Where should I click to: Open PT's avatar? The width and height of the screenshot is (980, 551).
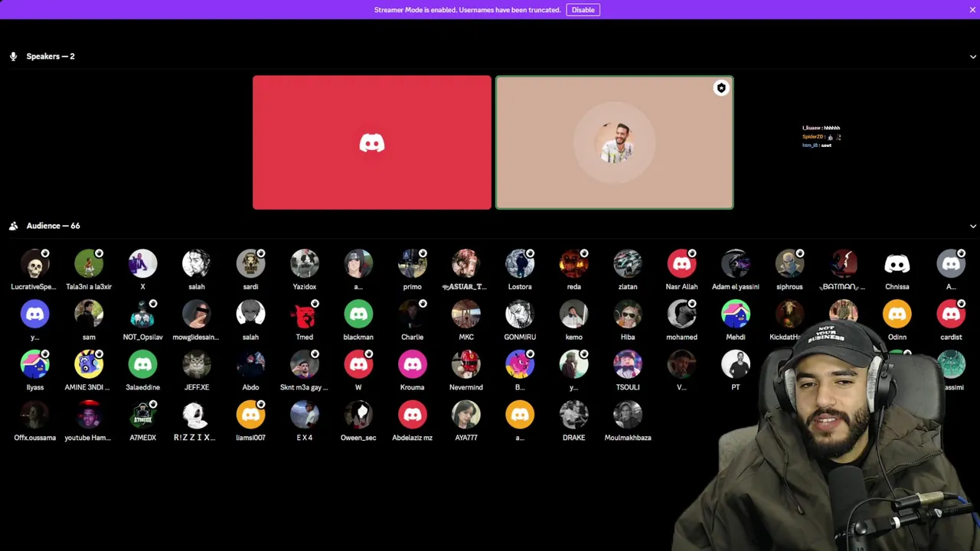click(x=736, y=365)
